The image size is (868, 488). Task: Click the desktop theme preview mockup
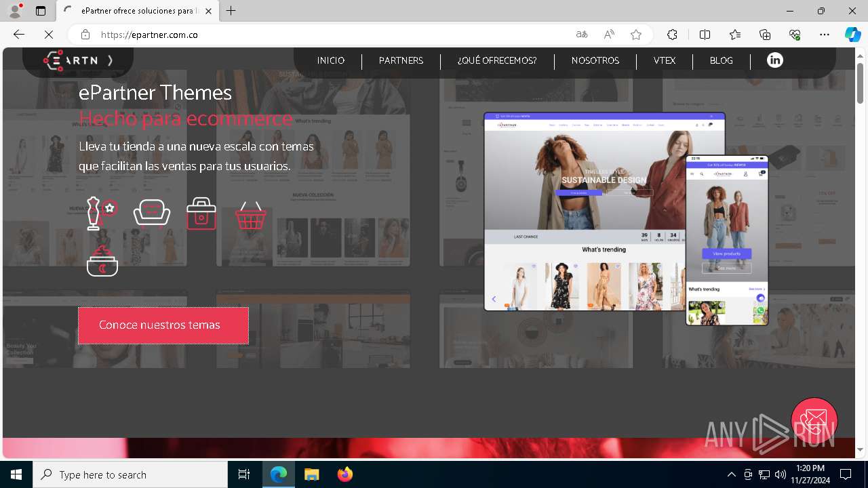coord(585,211)
